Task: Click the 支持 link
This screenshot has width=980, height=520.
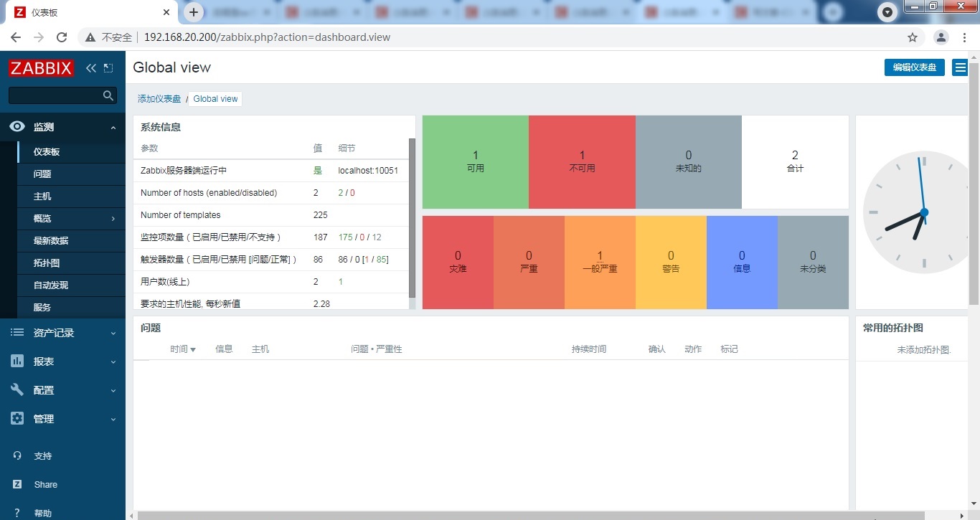Action: pos(42,456)
